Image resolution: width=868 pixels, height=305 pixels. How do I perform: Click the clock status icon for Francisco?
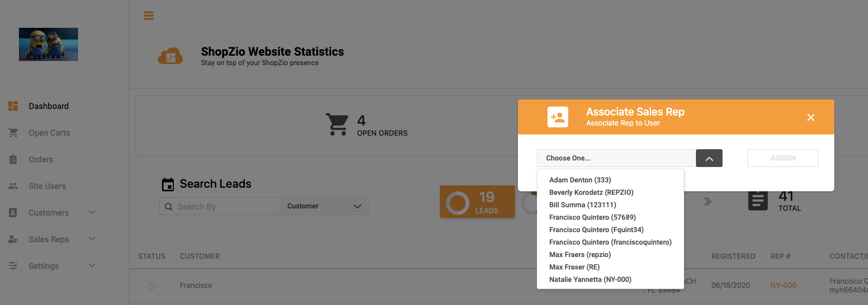click(152, 285)
